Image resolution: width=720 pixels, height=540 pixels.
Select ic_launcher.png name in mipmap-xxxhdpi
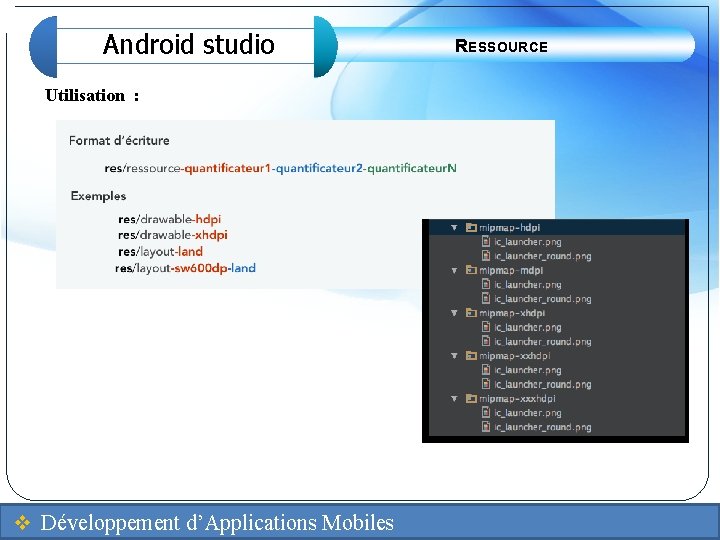tap(528, 413)
